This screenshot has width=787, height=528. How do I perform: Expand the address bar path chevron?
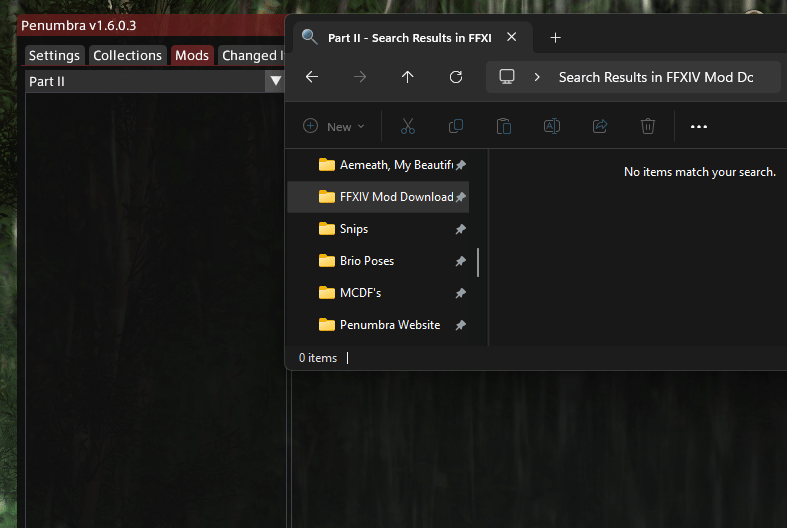point(538,77)
